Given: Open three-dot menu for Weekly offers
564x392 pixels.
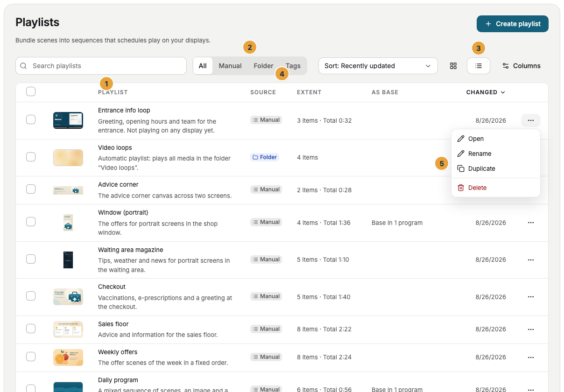Looking at the screenshot, I should tap(531, 357).
